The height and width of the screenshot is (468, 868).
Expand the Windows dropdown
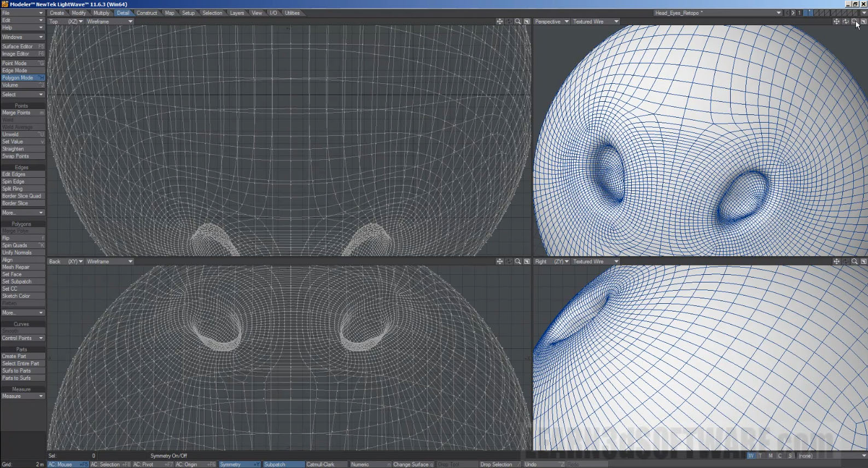tap(23, 37)
